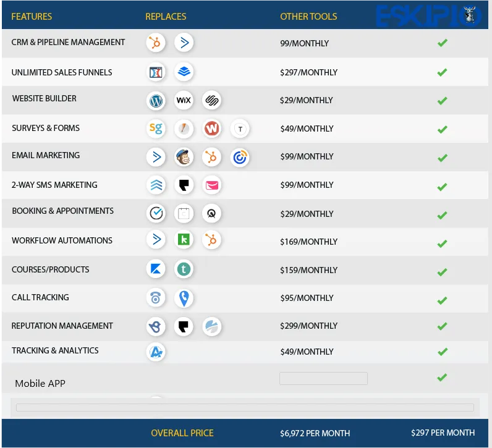
Task: Click Typeform T icon in Surveys row
Action: [x=240, y=129]
